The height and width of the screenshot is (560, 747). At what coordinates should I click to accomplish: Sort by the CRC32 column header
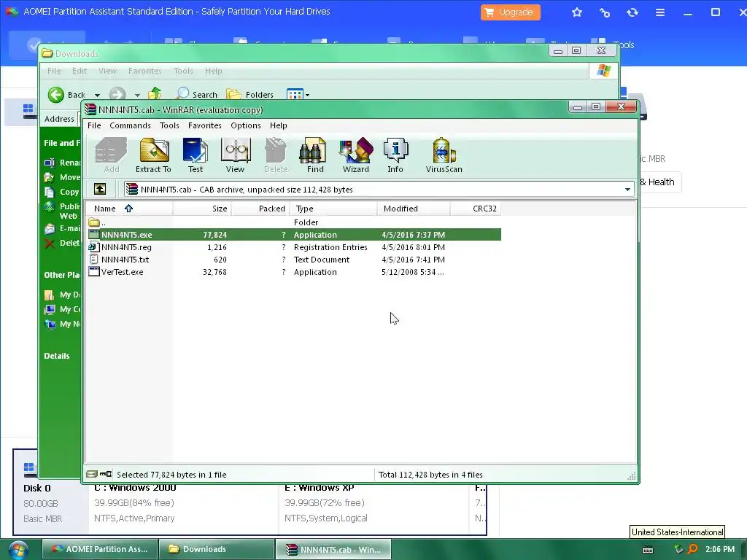476,209
